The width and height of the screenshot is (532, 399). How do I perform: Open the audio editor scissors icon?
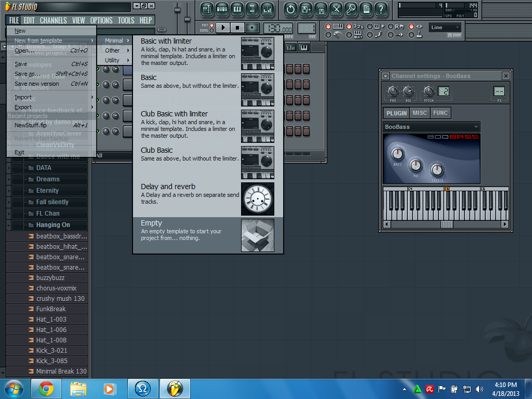(336, 9)
